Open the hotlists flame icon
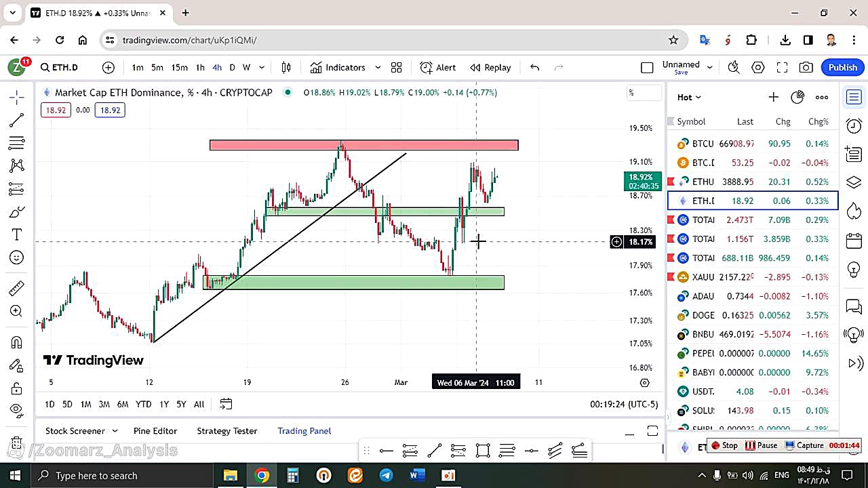This screenshot has height=488, width=868. point(854,211)
